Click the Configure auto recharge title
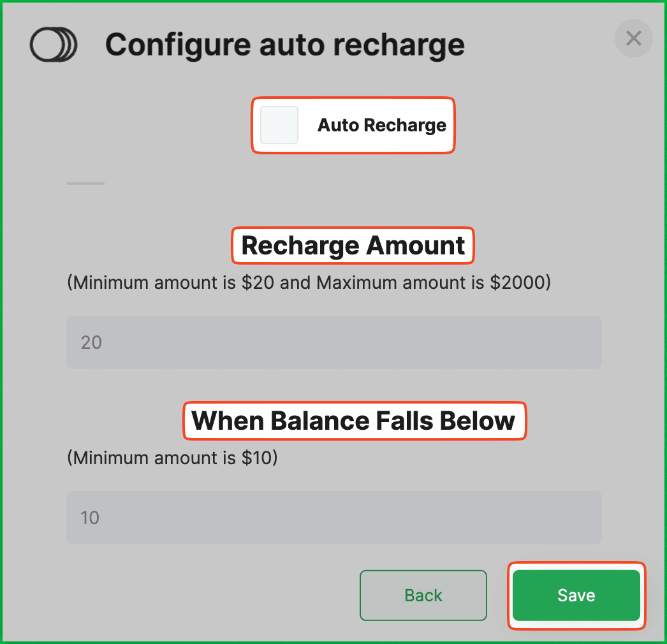The image size is (667, 644). pos(285,45)
